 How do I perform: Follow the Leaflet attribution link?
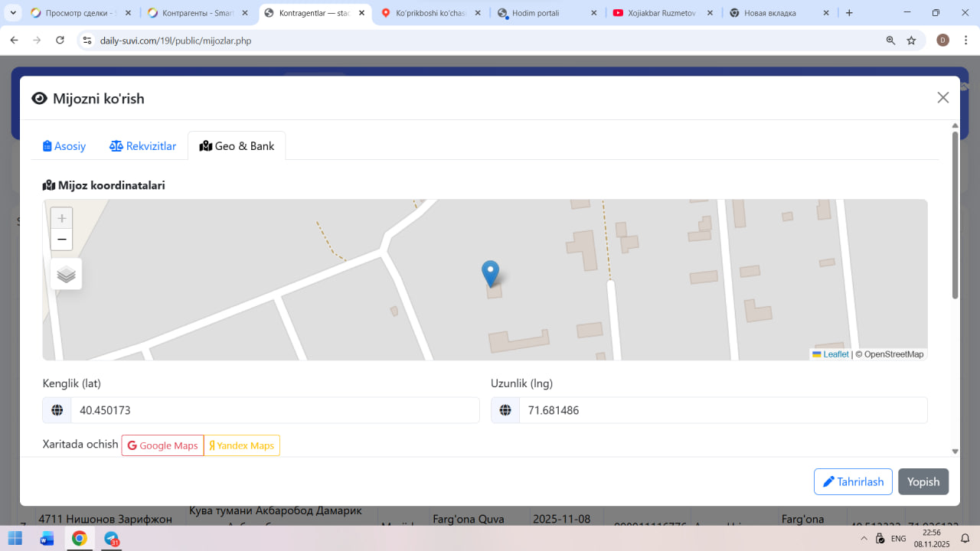pos(836,354)
